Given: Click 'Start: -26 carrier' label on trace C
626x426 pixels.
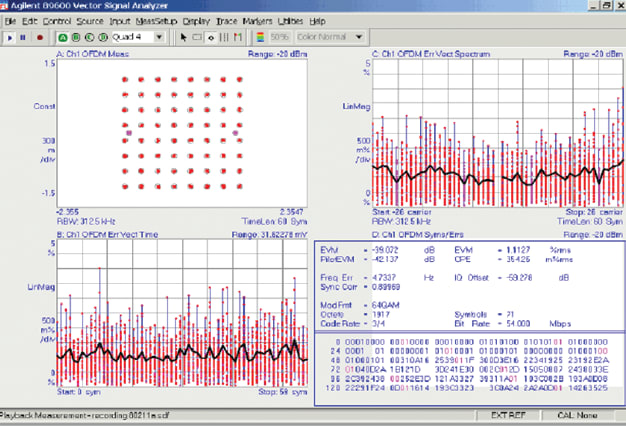Looking at the screenshot, I should [x=402, y=212].
